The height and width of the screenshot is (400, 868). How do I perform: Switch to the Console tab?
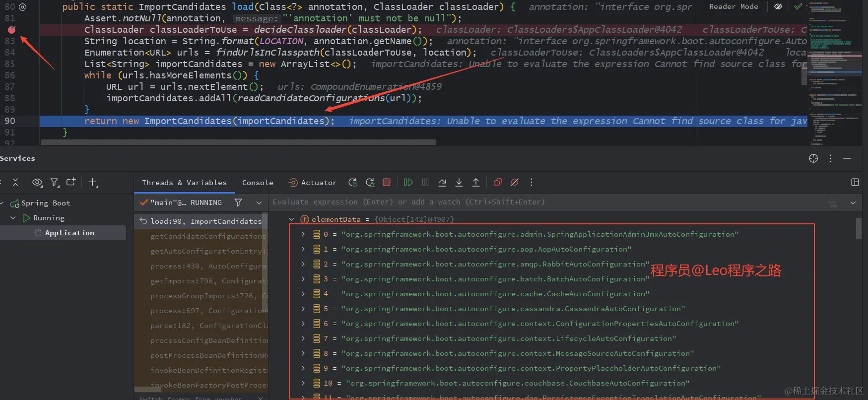[258, 183]
